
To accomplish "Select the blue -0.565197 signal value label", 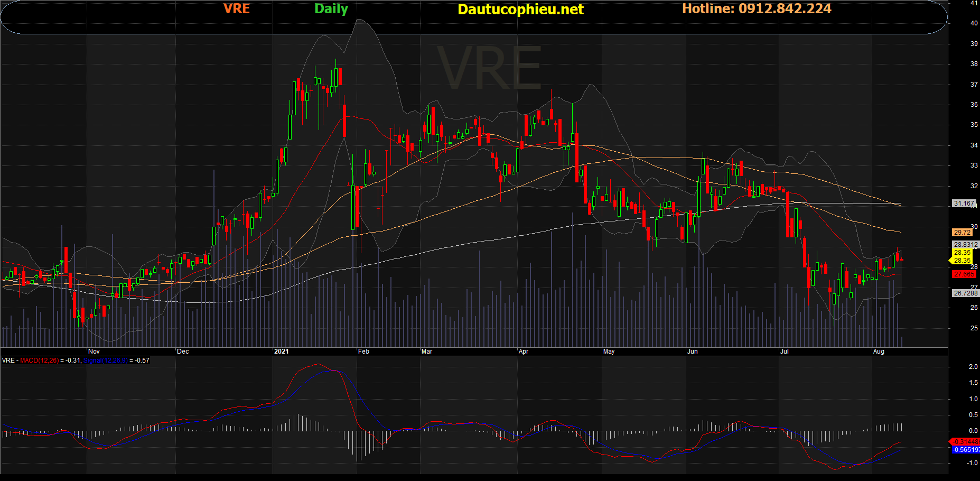I will coord(966,450).
